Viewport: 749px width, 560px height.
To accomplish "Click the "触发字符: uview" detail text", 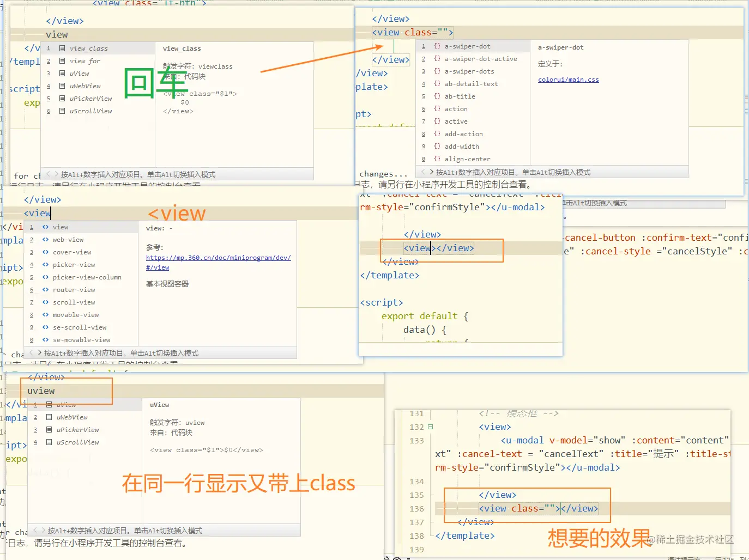I will 177,422.
